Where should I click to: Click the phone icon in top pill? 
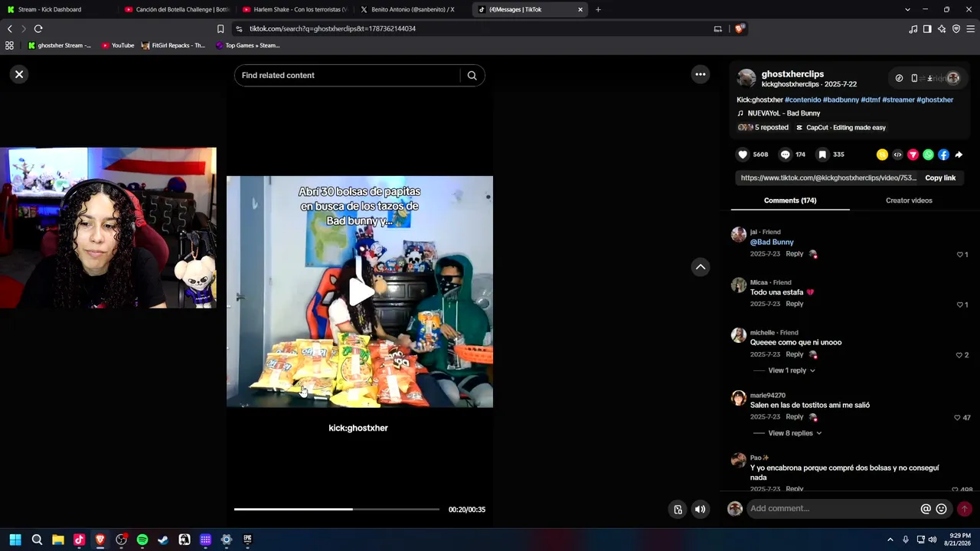pos(914,78)
